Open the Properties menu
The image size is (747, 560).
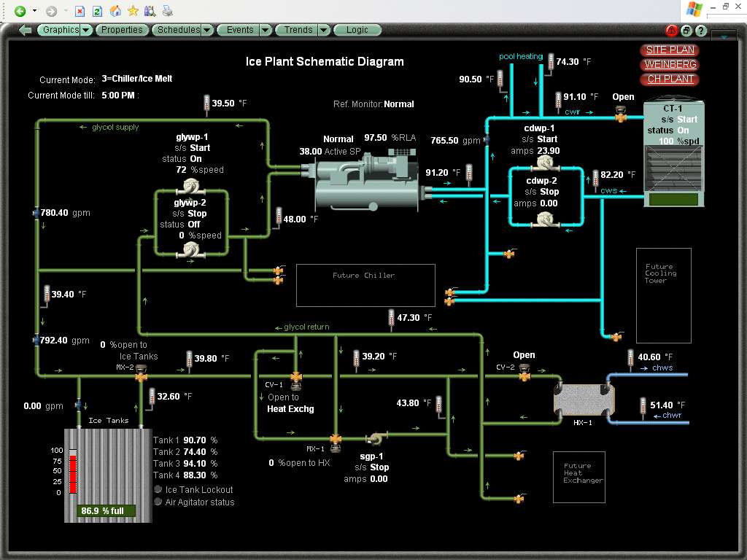121,31
